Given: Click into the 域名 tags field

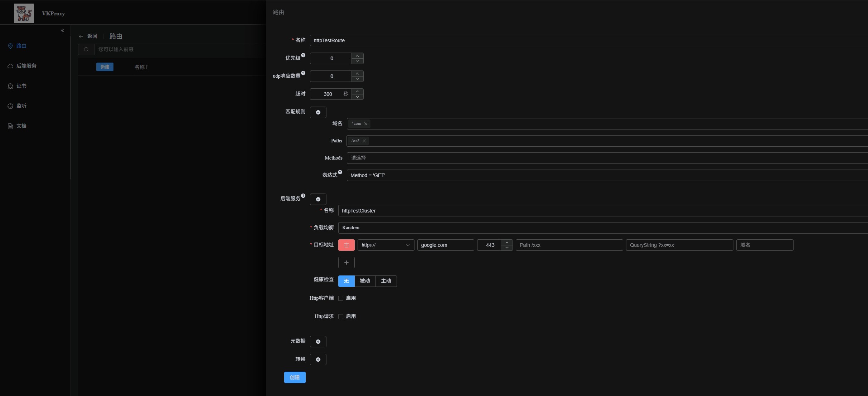Looking at the screenshot, I should (x=607, y=124).
